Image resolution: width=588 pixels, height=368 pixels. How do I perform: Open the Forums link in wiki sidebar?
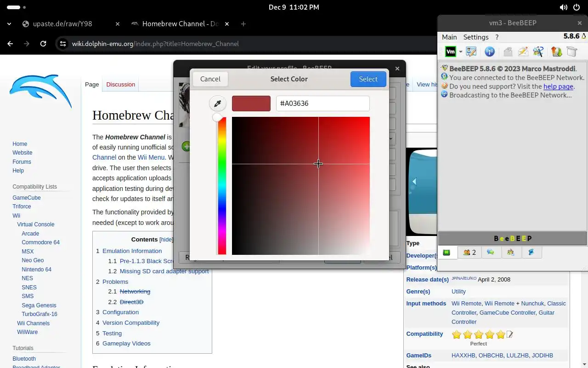(x=22, y=162)
